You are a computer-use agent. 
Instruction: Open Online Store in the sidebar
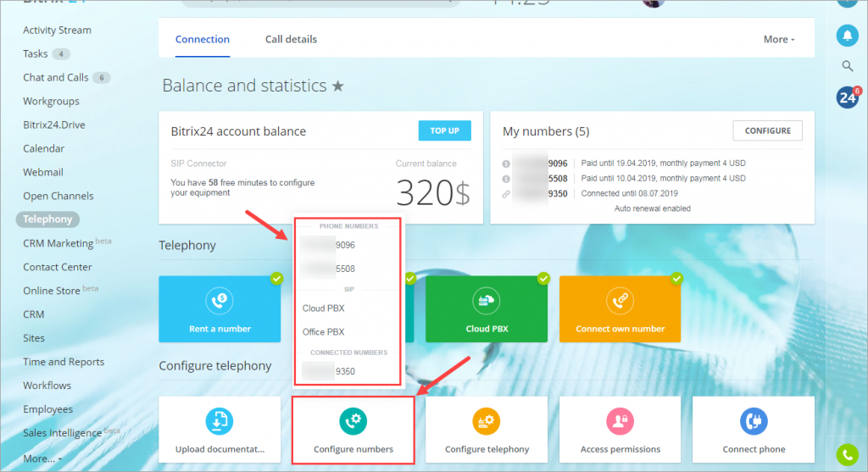coord(52,291)
